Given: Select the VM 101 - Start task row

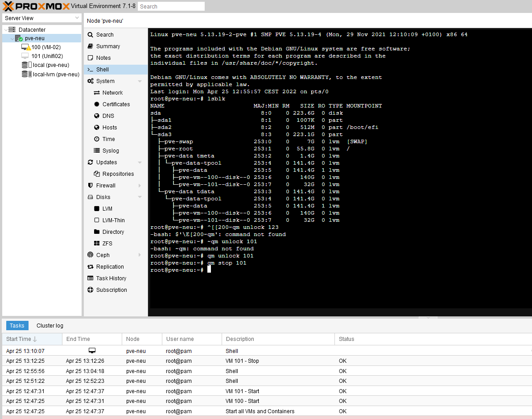Looking at the screenshot, I should coord(267,391).
